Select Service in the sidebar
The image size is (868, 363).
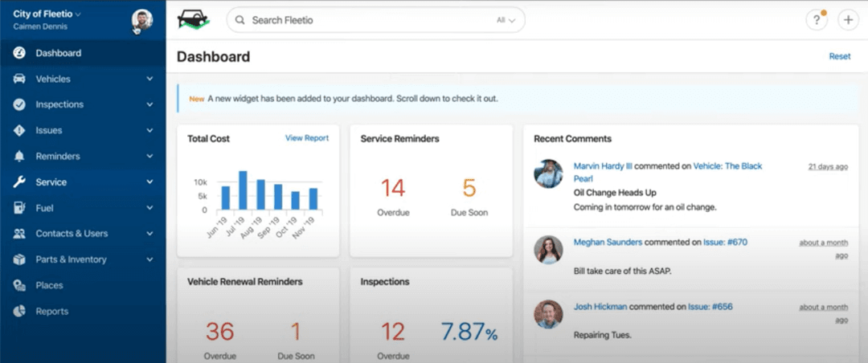pos(83,182)
